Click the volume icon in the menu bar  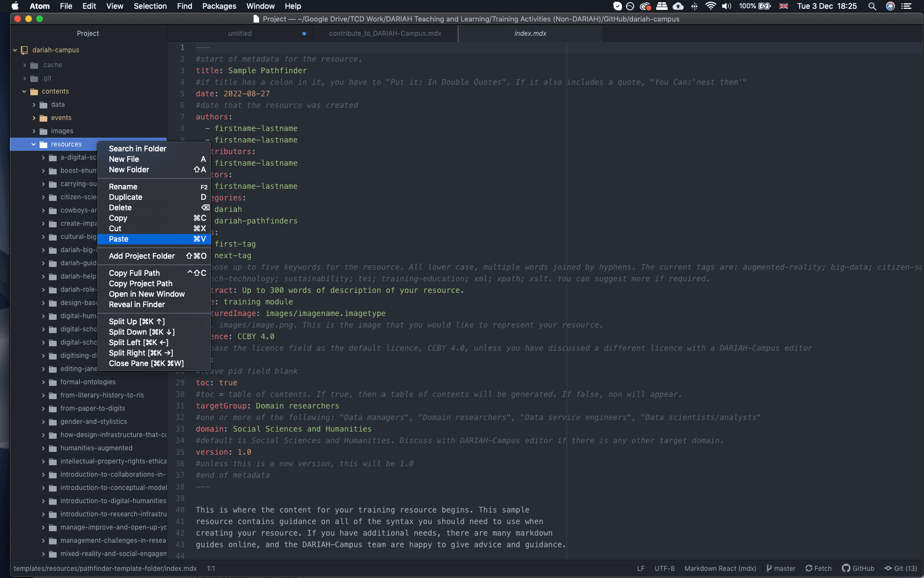tap(727, 6)
